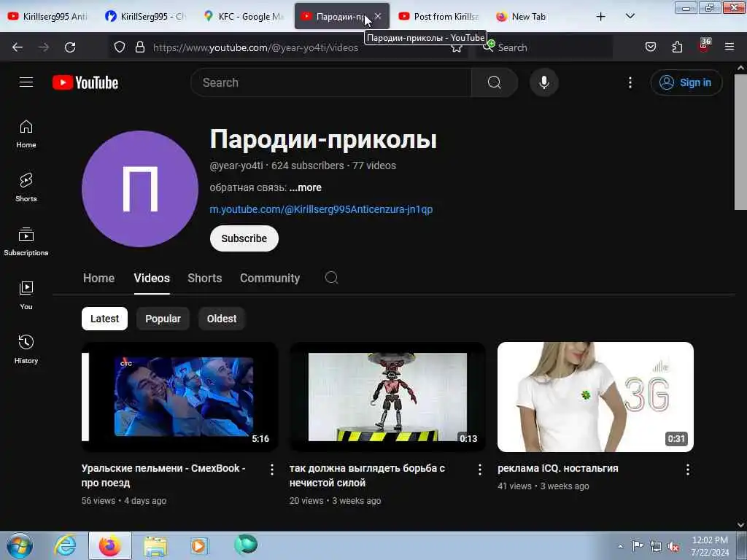Switch to Kirillserg995 Anti YouTube tab
Viewport: 747px width, 560px height.
click(x=48, y=17)
